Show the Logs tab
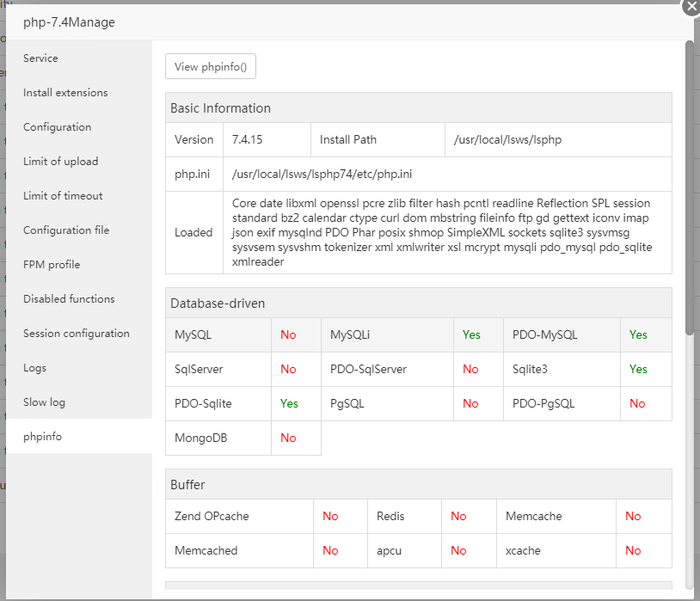 point(34,368)
